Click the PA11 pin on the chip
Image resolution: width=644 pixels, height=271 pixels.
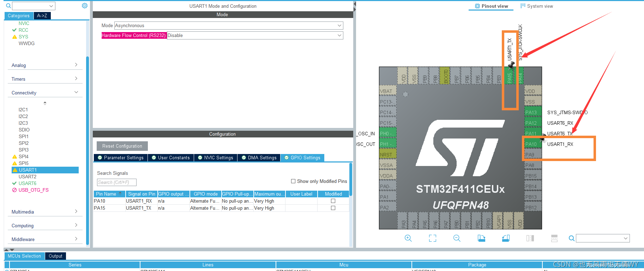coord(533,134)
